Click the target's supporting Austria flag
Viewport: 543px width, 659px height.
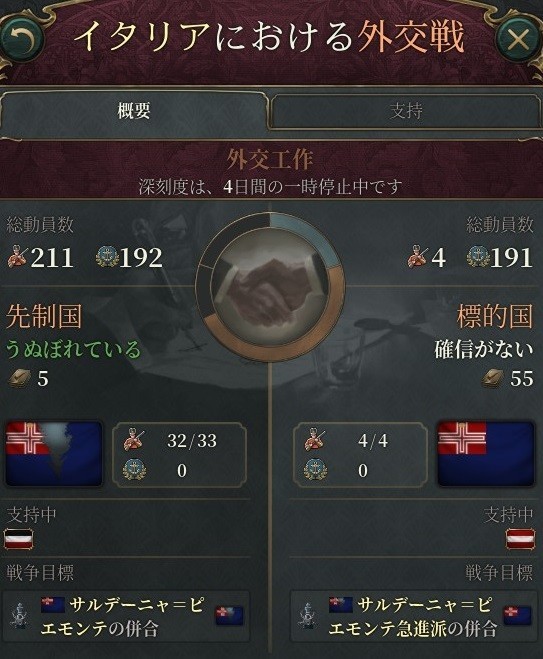[520, 539]
